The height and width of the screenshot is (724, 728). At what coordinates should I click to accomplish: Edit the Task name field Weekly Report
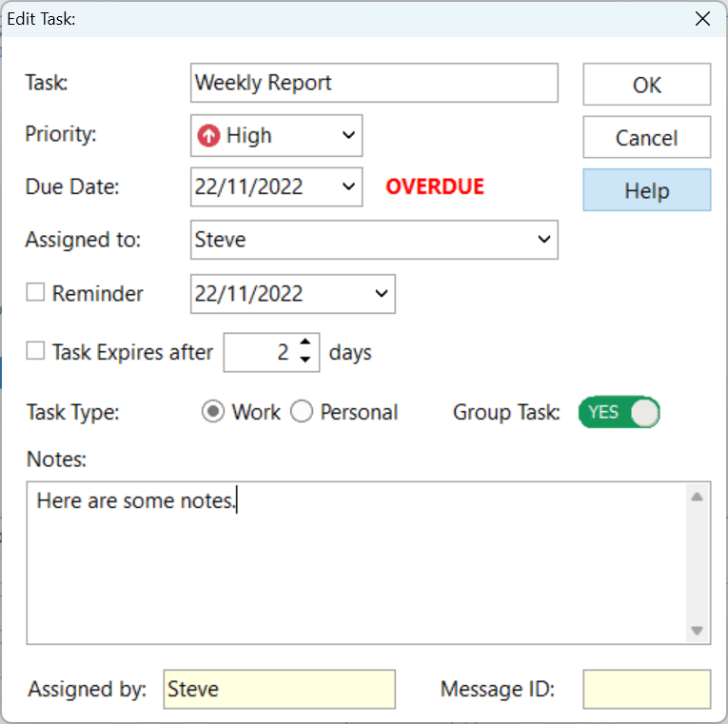click(x=374, y=83)
